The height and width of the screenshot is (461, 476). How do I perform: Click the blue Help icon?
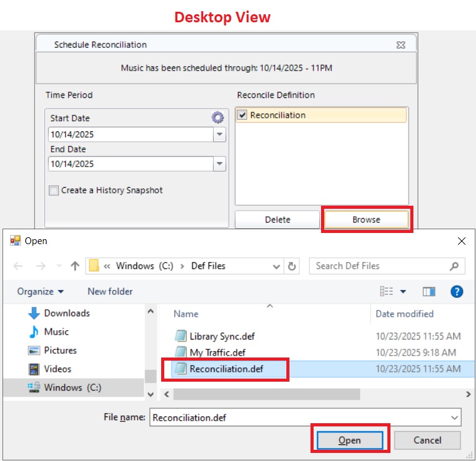point(456,292)
